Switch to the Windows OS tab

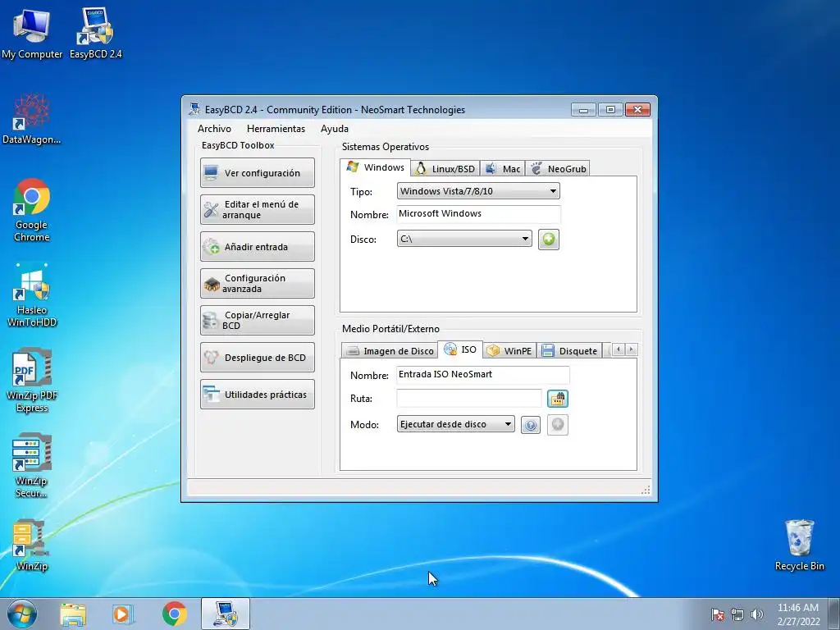[376, 167]
